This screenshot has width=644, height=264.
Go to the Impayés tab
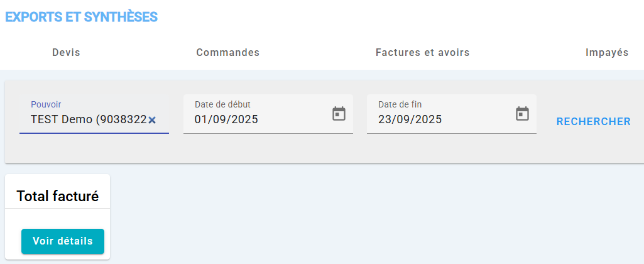(606, 53)
